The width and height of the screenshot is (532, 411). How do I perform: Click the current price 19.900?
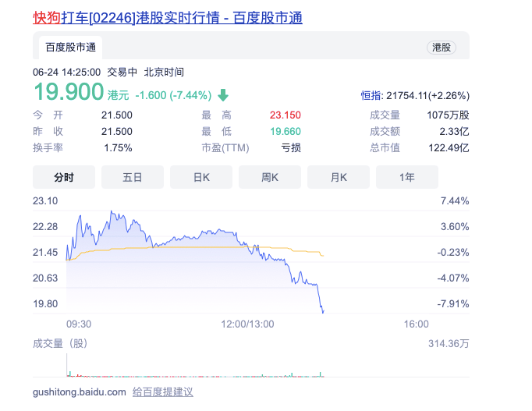pos(69,92)
